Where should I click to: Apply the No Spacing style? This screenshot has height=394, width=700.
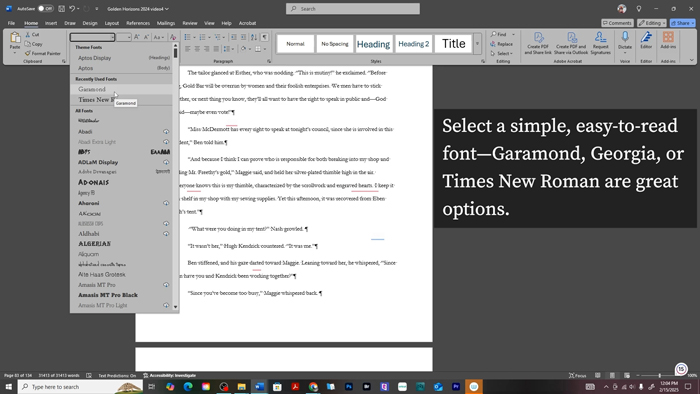click(334, 44)
